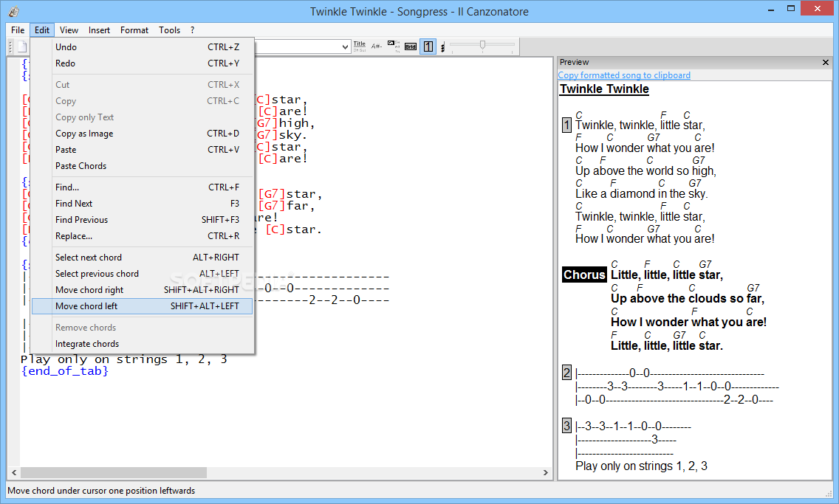Choose Find Next menu entry
Viewport: 839px width, 504px height.
pos(143,204)
